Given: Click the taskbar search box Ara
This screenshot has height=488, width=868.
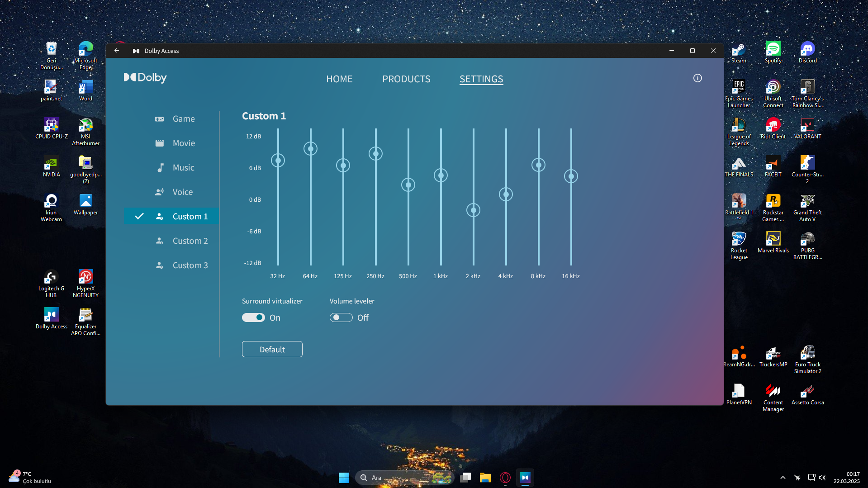Looking at the screenshot, I should 405,478.
